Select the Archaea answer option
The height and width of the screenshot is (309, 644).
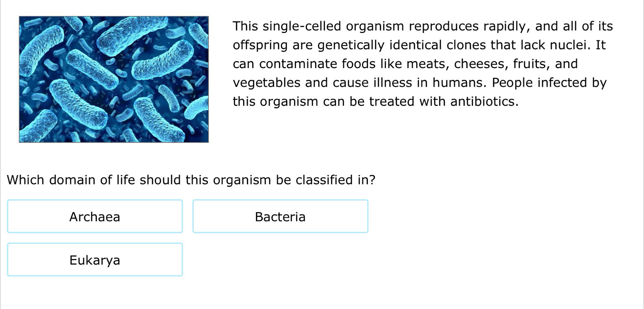pyautogui.click(x=95, y=217)
